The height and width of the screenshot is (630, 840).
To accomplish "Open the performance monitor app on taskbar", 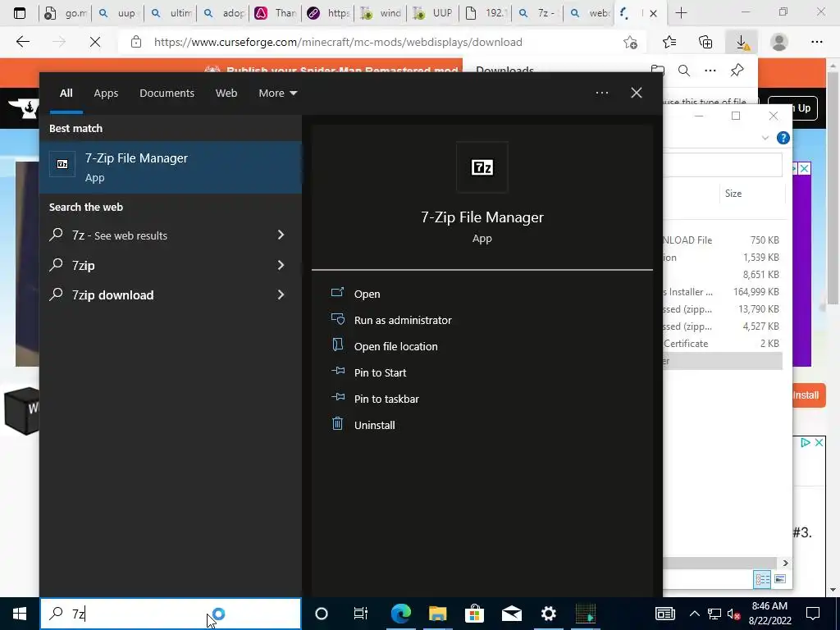I will [586, 614].
